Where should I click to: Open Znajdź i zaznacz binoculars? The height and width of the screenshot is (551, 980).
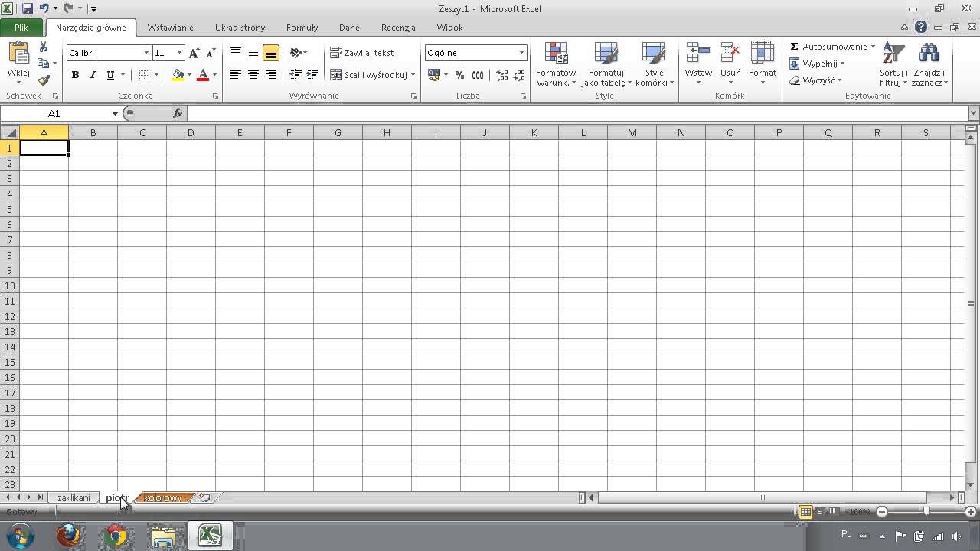click(x=929, y=64)
